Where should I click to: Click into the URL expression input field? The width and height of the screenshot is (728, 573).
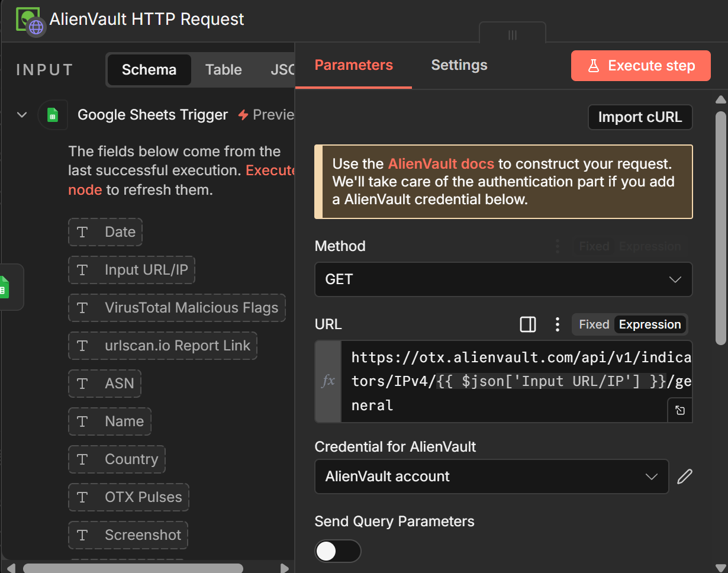(x=516, y=381)
